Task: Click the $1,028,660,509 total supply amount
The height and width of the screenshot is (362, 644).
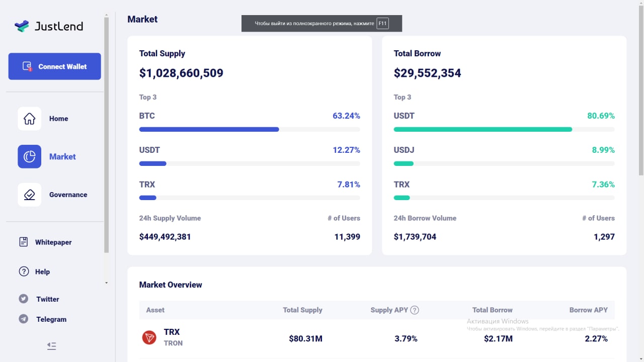Action: click(181, 73)
